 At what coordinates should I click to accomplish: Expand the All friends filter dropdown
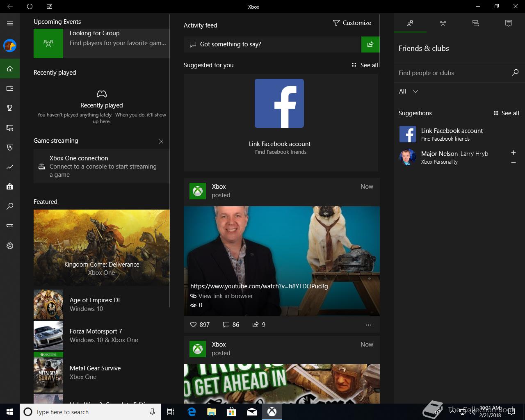[x=409, y=91]
